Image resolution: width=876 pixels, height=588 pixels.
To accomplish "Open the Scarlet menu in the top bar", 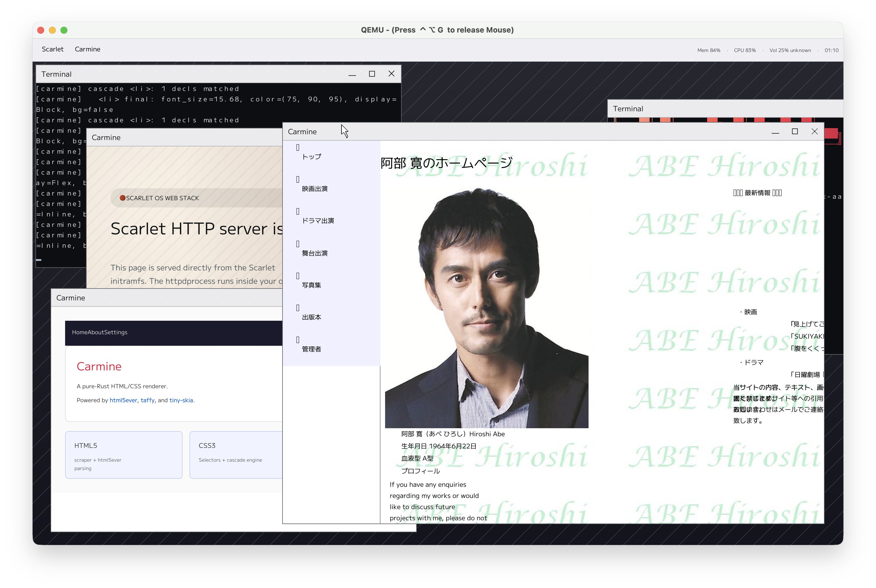I will click(x=53, y=49).
